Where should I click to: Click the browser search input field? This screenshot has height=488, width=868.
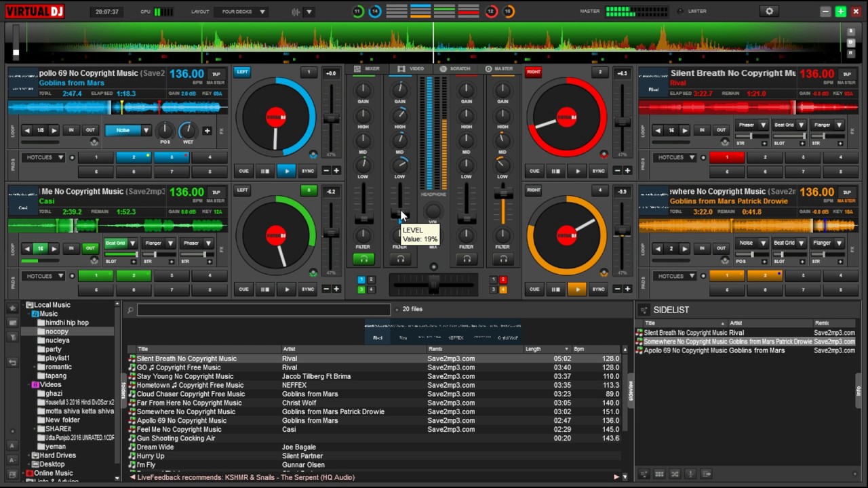click(x=263, y=310)
